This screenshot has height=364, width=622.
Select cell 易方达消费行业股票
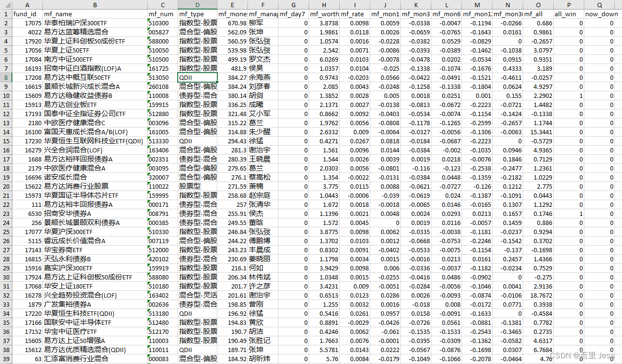(95, 186)
